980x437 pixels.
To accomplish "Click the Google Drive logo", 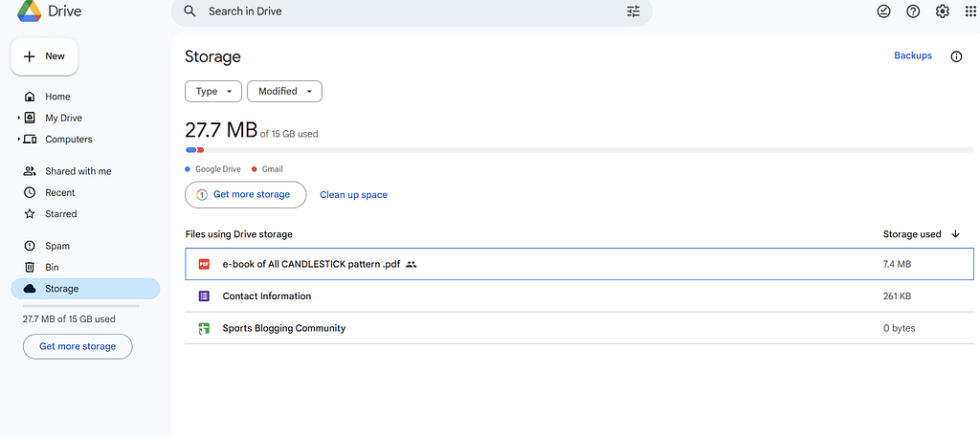I will pyautogui.click(x=29, y=11).
